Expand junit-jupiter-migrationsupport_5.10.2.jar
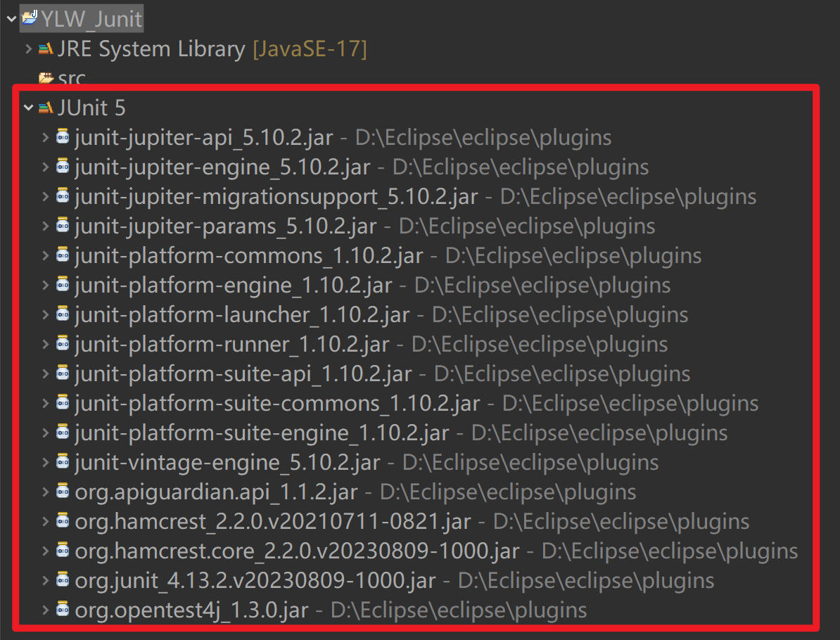The width and height of the screenshot is (840, 640). [46, 196]
